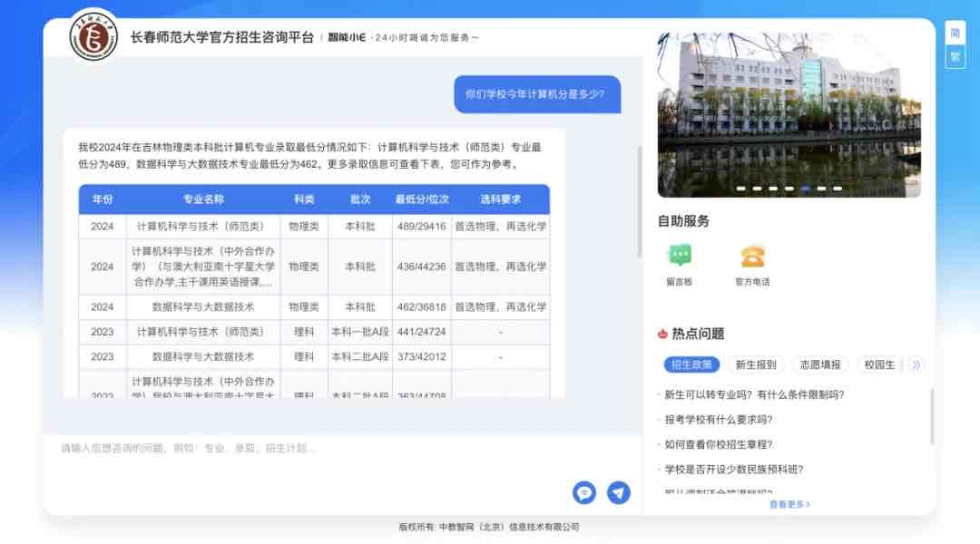This screenshot has height=544, width=980.
Task: Click 2024 数据科学与大数据技术 cell
Action: (x=203, y=307)
